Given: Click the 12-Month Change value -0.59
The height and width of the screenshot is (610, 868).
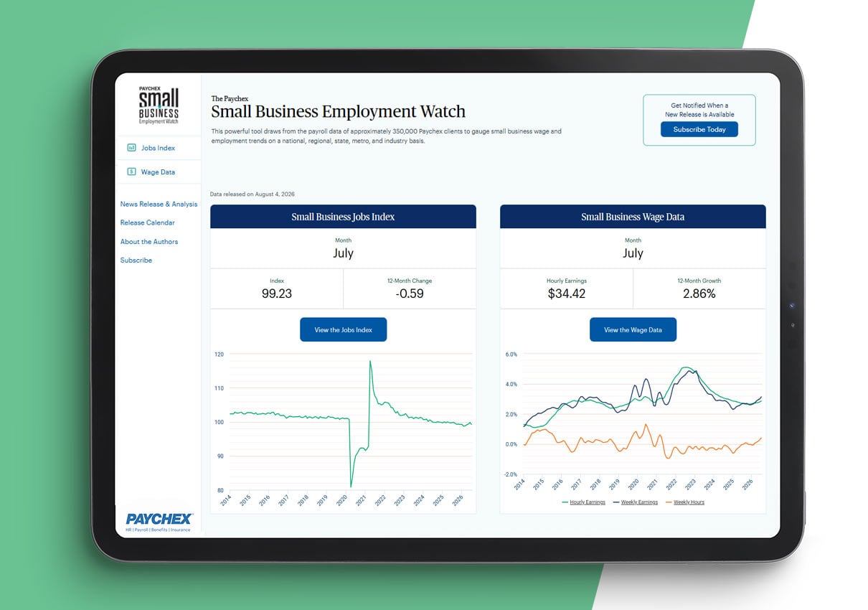Looking at the screenshot, I should coord(410,294).
